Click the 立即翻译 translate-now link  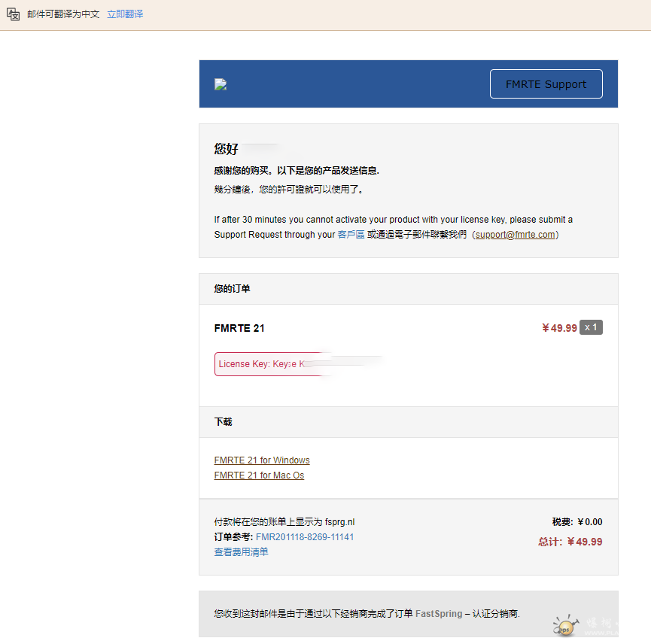[x=125, y=14]
